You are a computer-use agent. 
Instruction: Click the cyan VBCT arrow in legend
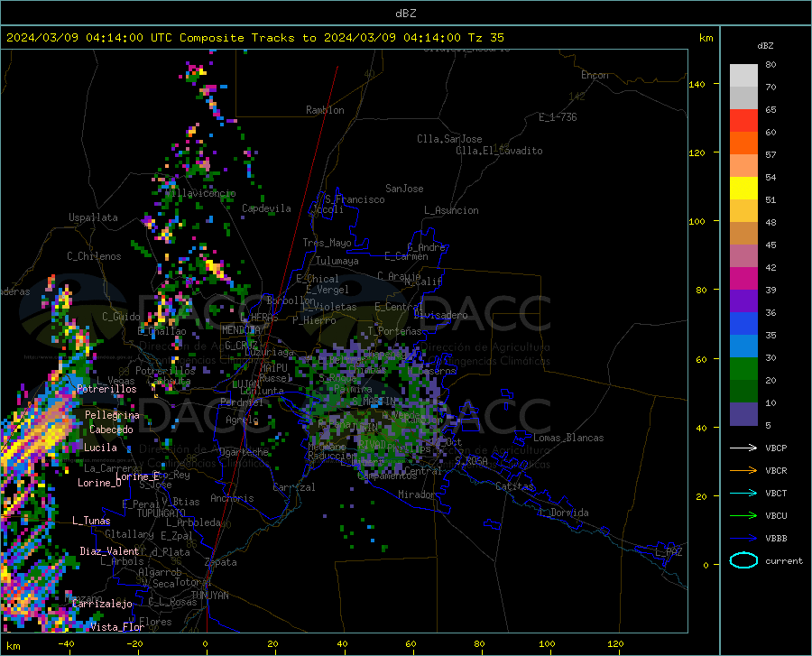pyautogui.click(x=743, y=493)
